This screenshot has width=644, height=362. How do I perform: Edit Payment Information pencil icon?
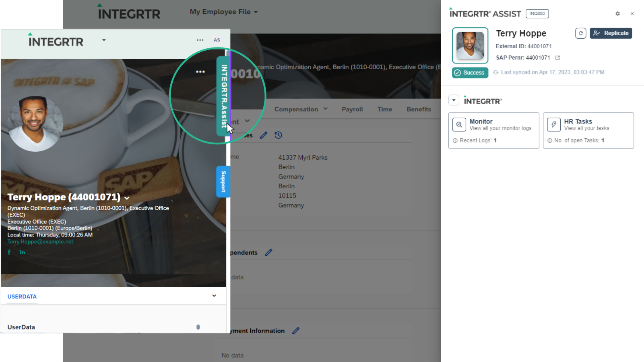pos(296,331)
